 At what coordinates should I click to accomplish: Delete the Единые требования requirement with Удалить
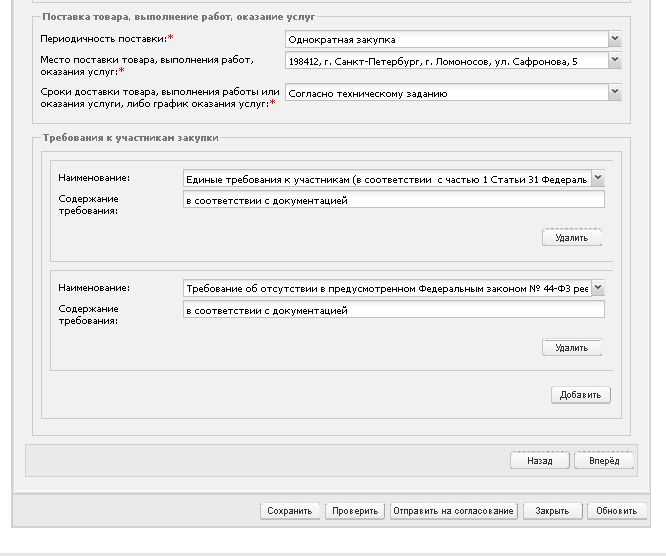click(572, 237)
